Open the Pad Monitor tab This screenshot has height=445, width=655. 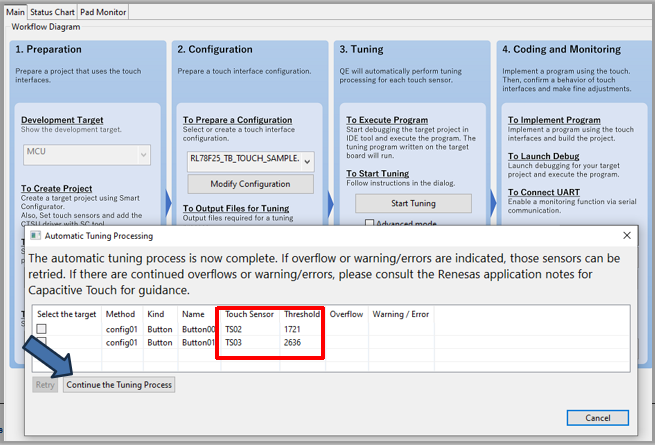pyautogui.click(x=103, y=11)
